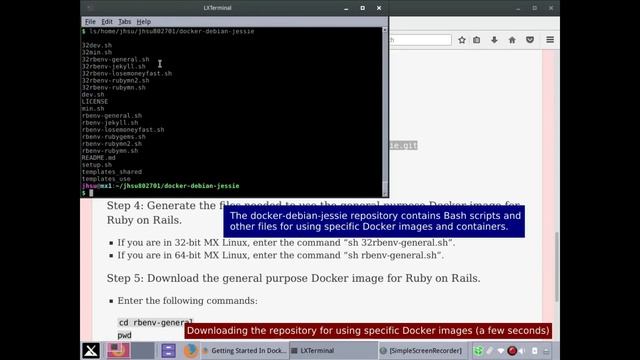Go to the Firefox home page
This screenshot has width=640, height=360.
(512, 40)
